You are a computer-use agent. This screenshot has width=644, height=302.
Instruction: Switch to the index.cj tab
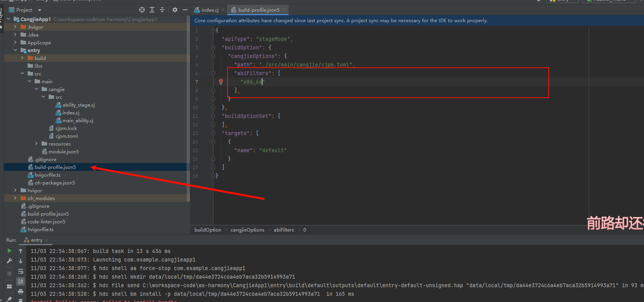(210, 10)
